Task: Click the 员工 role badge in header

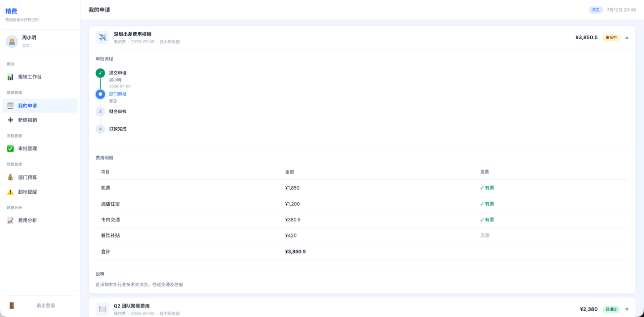Action: tap(596, 10)
